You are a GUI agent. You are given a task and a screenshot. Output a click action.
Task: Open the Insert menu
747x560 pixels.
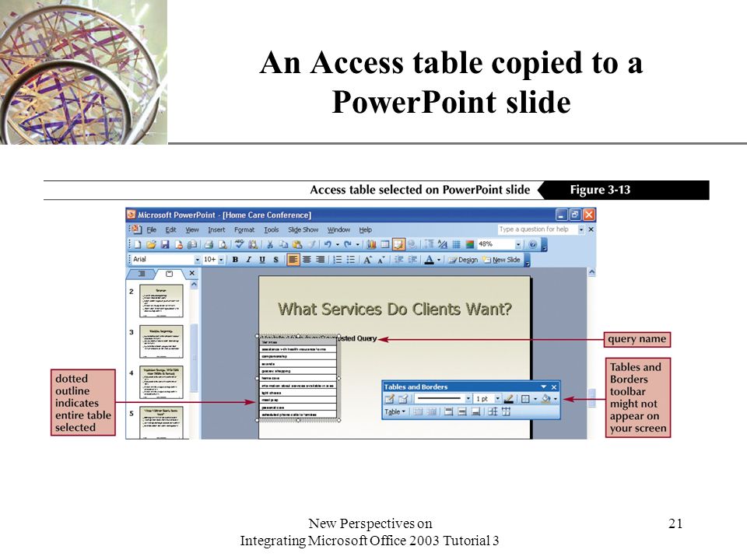pos(216,229)
